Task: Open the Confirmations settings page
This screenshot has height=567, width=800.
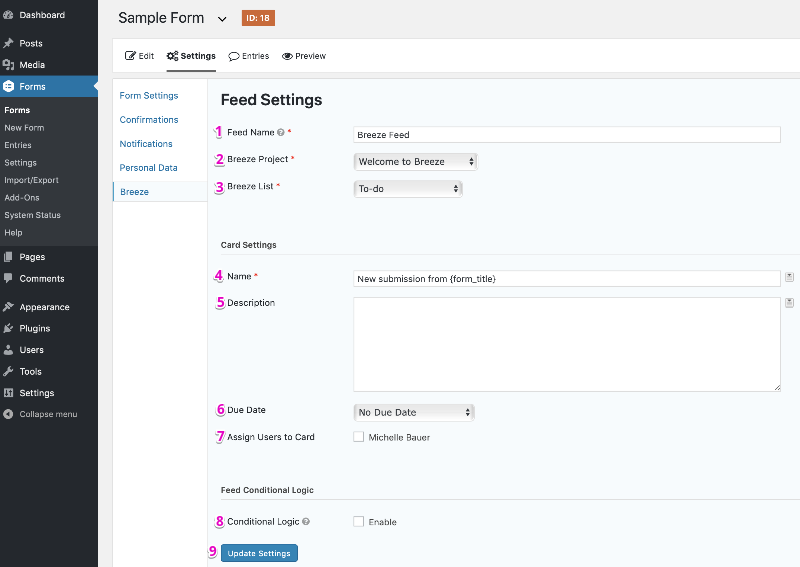Action: click(x=149, y=119)
